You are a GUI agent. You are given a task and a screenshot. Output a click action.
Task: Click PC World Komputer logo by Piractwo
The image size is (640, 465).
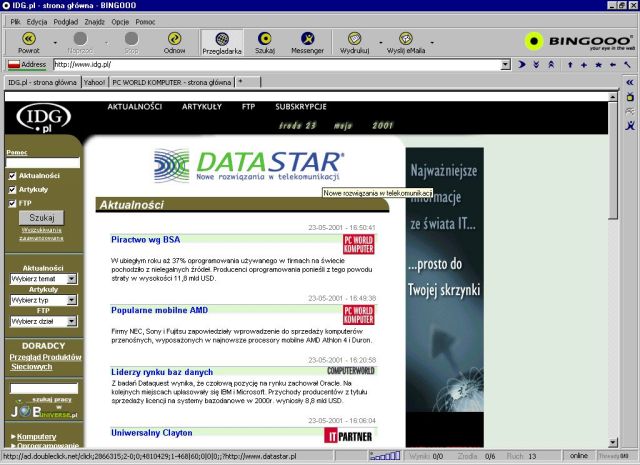[x=358, y=244]
